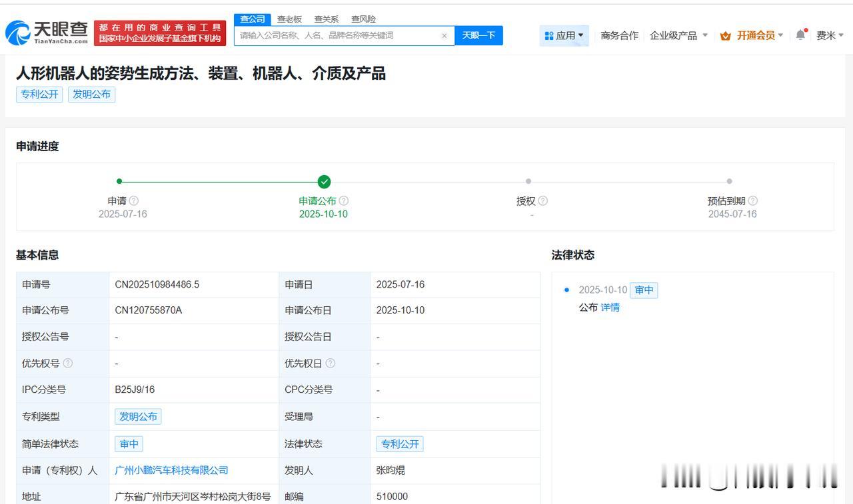Click help icon next to 预估到期
The image size is (853, 504).
click(753, 201)
